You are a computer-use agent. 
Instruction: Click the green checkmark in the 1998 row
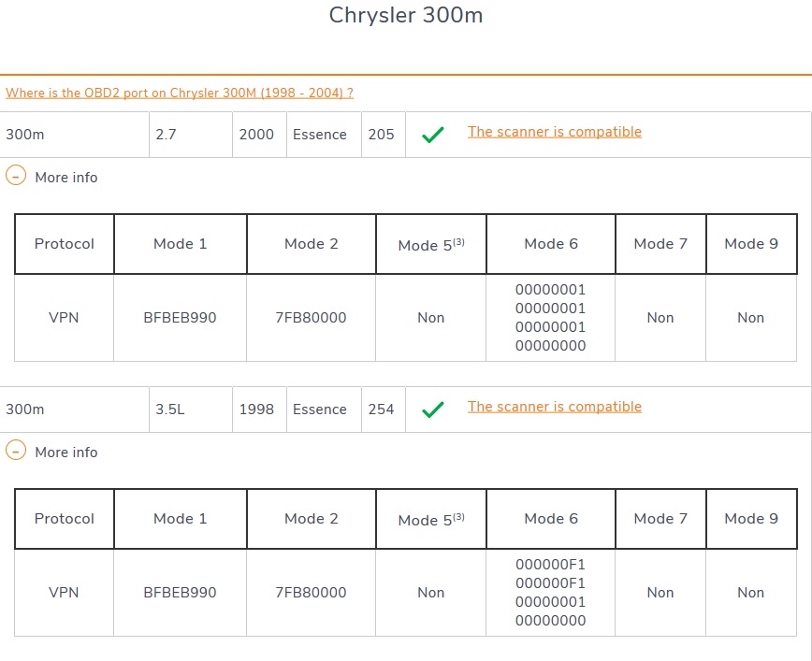(x=431, y=410)
